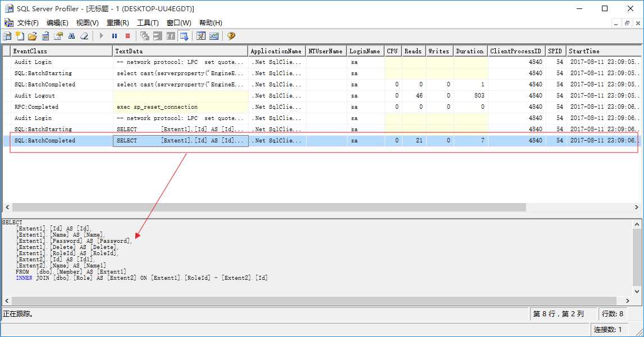644x337 pixels.
Task: Open the 帮助(H) menu
Action: (x=211, y=23)
